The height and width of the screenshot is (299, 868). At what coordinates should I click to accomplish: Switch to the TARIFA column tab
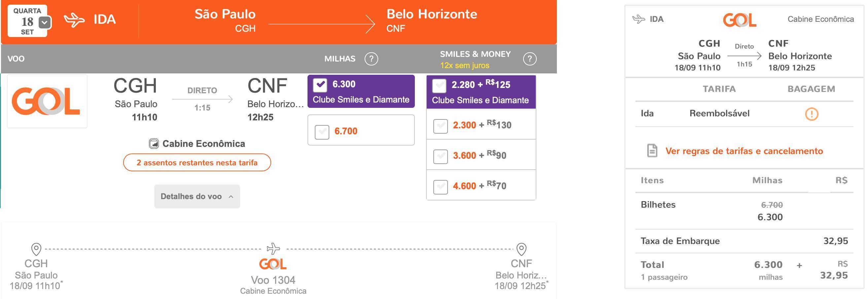[x=719, y=89]
